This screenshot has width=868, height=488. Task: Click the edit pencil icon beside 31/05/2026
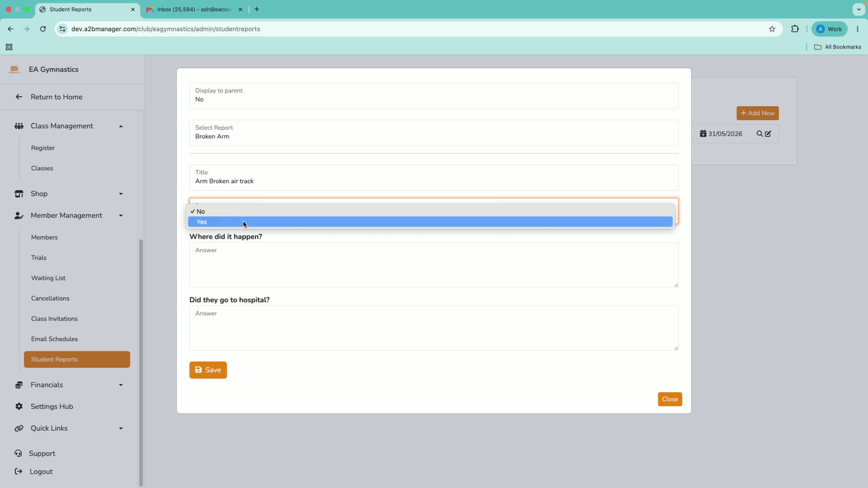pyautogui.click(x=768, y=134)
